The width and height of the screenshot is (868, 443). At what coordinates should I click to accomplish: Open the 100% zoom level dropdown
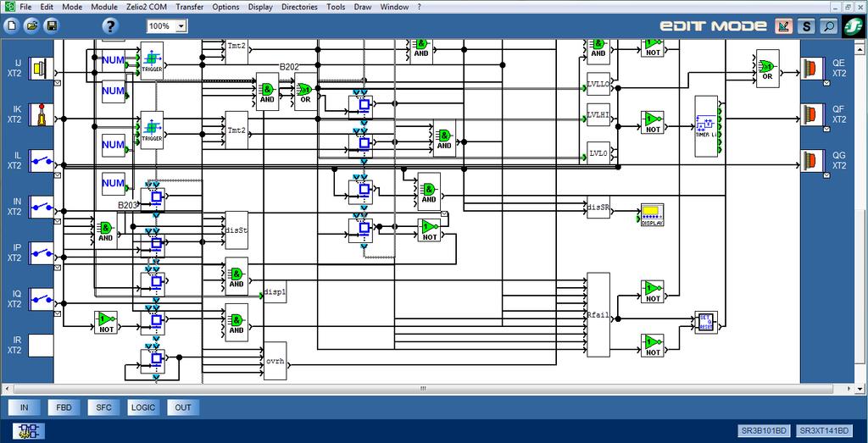[x=182, y=26]
